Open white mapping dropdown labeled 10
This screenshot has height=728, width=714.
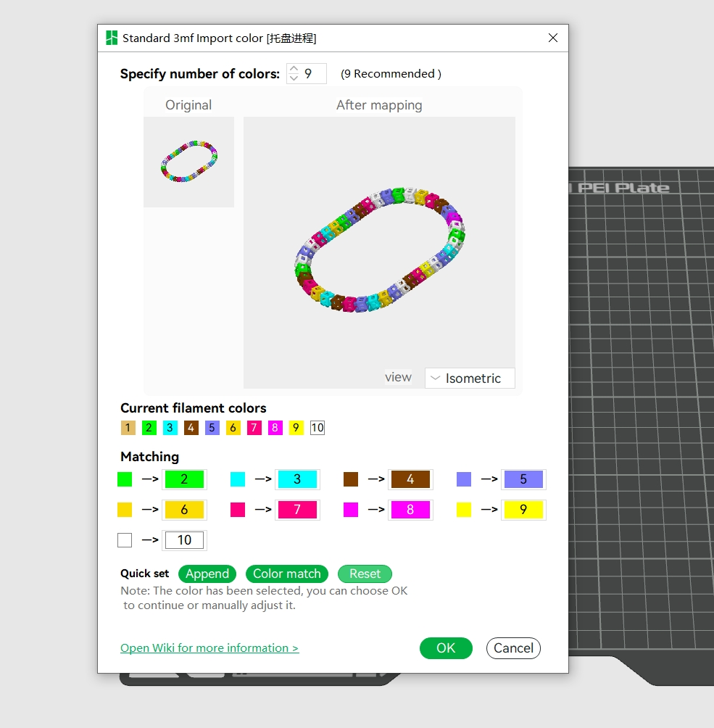coord(184,540)
